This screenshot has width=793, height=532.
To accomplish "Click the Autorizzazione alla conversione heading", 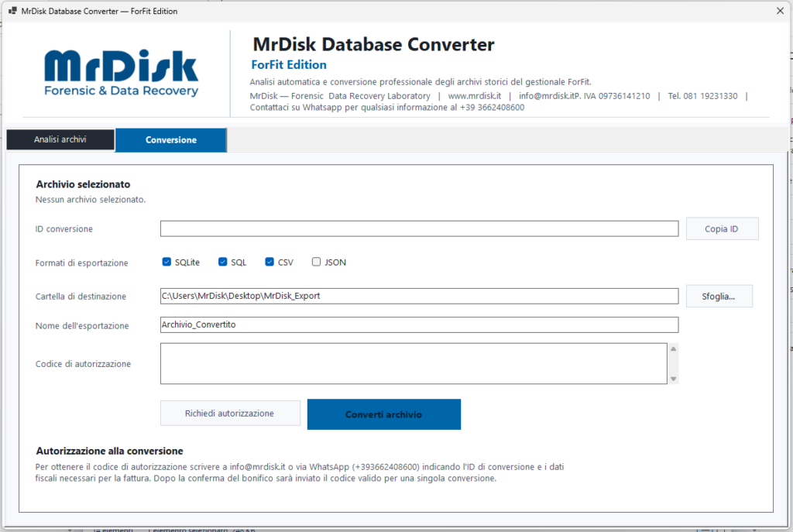I will (x=109, y=451).
